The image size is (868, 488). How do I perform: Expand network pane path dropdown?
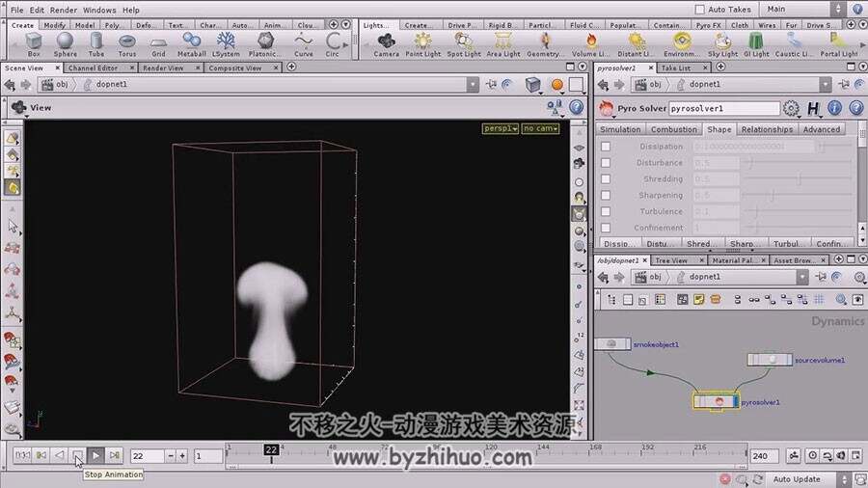[x=802, y=277]
